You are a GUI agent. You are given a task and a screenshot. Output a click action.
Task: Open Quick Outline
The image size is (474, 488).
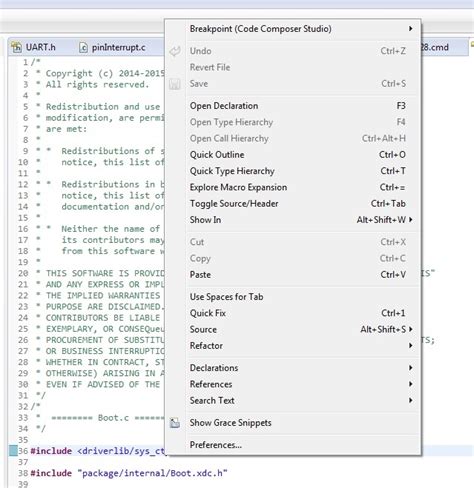[293, 155]
